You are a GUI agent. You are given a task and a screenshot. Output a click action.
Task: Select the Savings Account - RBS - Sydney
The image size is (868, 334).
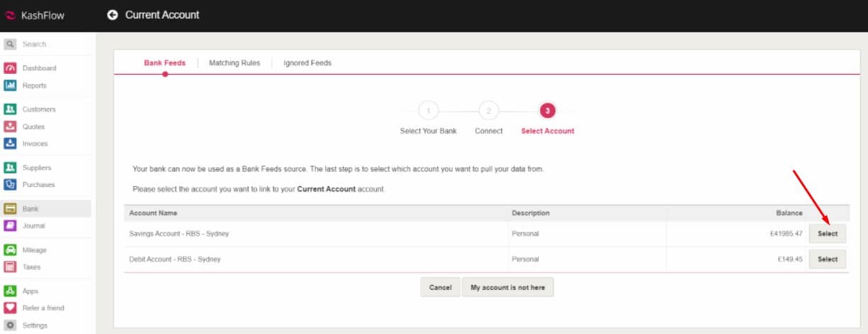coord(828,234)
